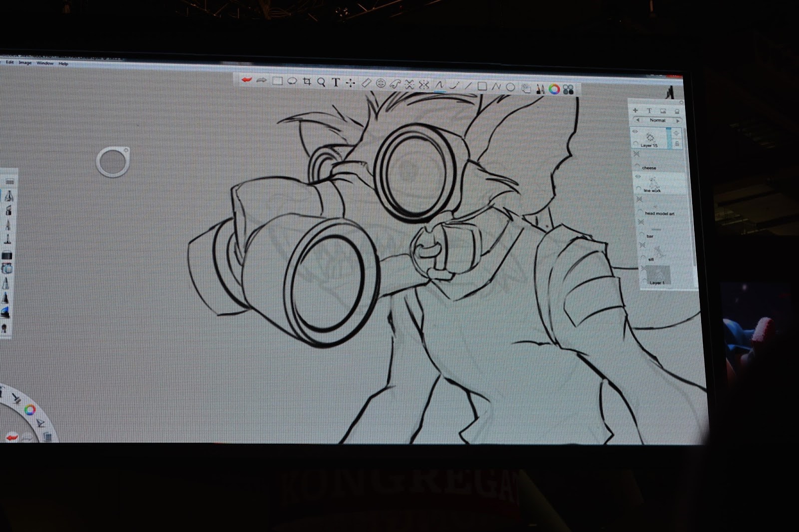Toggle visibility eye of Layer 15
Screen dimensions: 799x532
click(636, 131)
